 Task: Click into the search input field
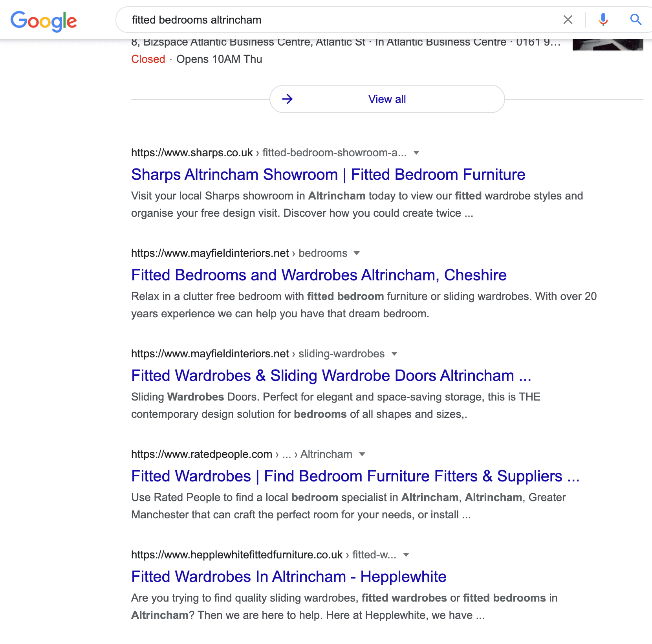click(342, 20)
